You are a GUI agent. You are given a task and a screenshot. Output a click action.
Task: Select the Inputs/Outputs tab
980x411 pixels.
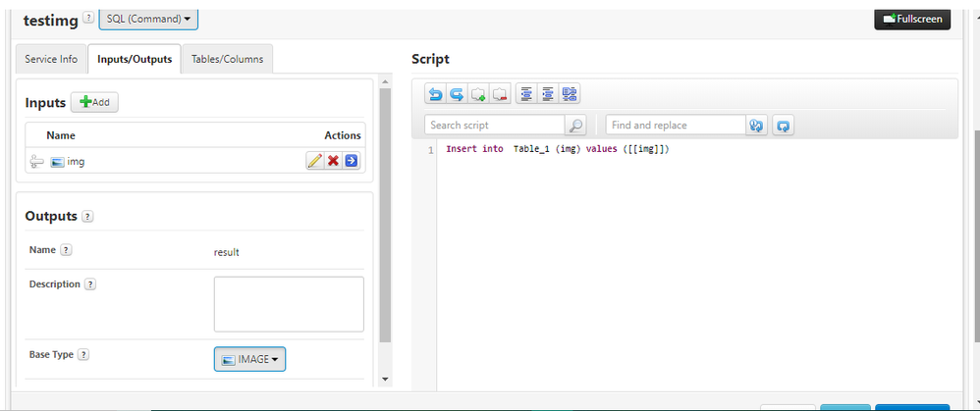click(x=135, y=59)
